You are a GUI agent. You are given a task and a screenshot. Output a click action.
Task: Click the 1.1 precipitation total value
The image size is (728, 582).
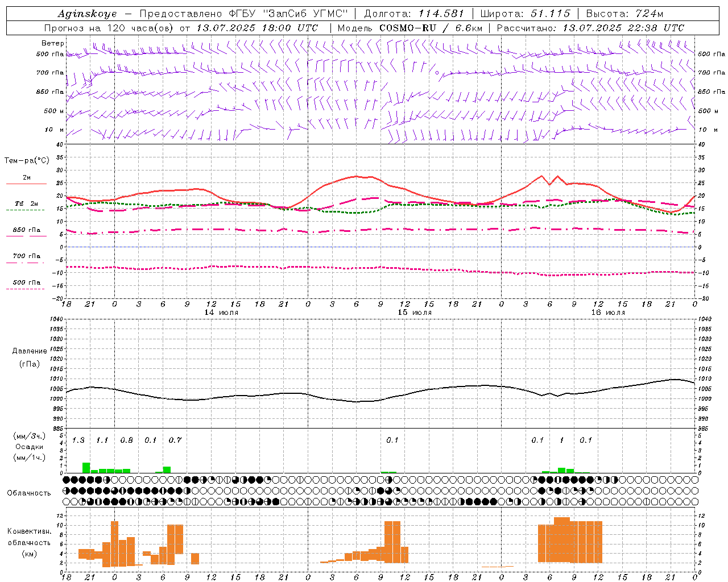[102, 440]
